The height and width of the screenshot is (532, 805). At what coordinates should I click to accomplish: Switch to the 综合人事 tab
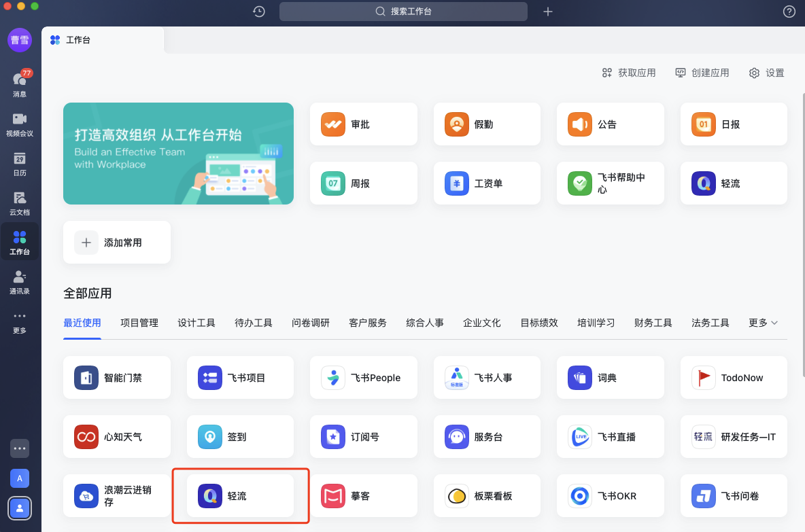point(424,323)
